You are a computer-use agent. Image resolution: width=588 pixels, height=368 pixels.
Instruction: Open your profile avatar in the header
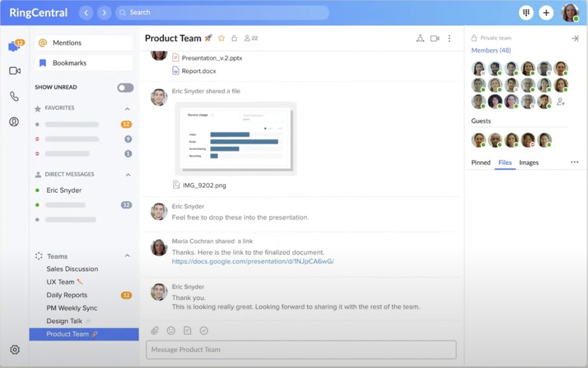pos(570,13)
